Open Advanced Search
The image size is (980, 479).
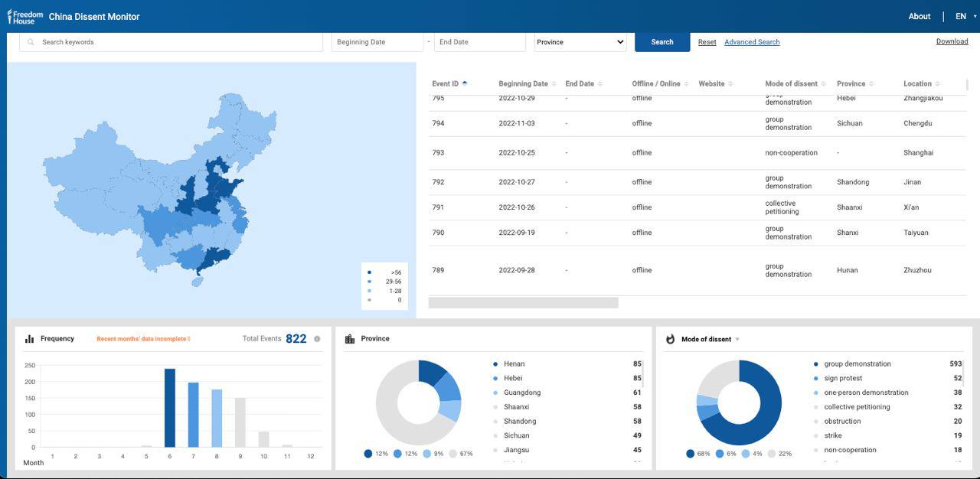[x=752, y=42]
